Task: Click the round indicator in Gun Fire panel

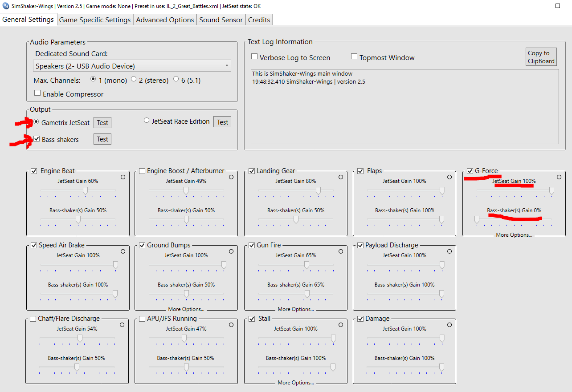Action: (x=341, y=251)
